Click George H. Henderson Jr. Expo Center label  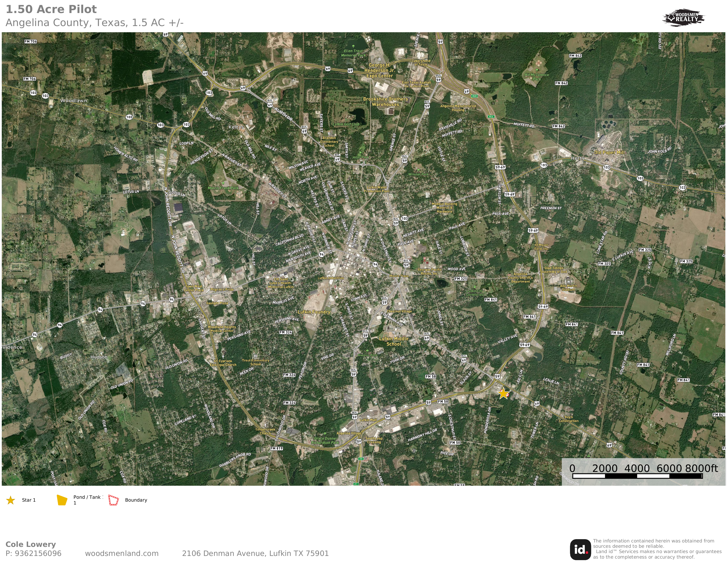pyautogui.click(x=379, y=70)
